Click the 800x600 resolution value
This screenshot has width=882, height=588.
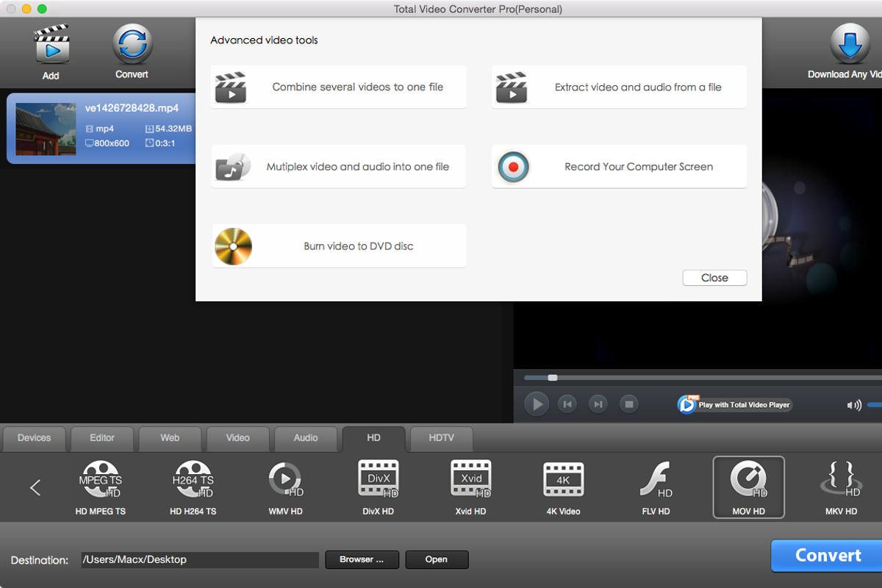click(x=112, y=143)
